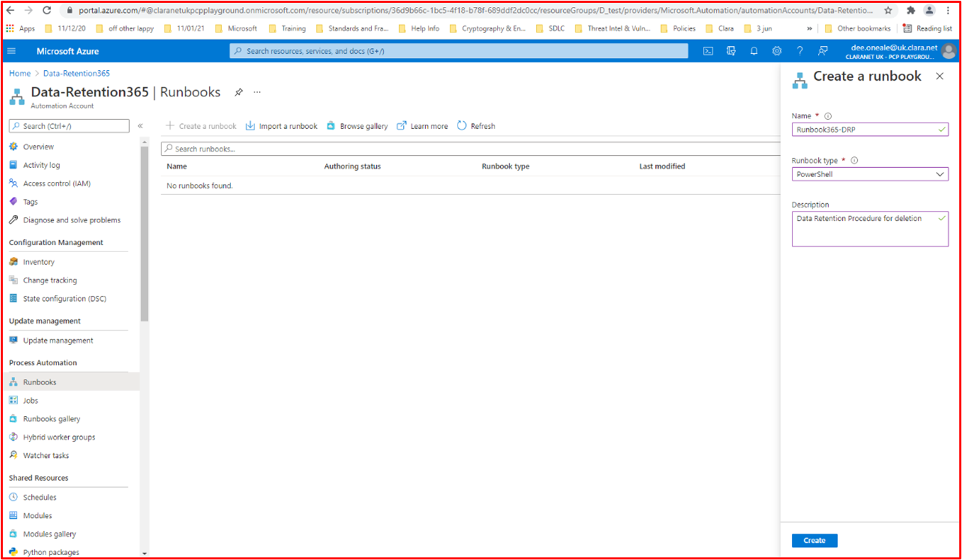Focus the Search runbooks field
962x560 pixels.
(471, 149)
